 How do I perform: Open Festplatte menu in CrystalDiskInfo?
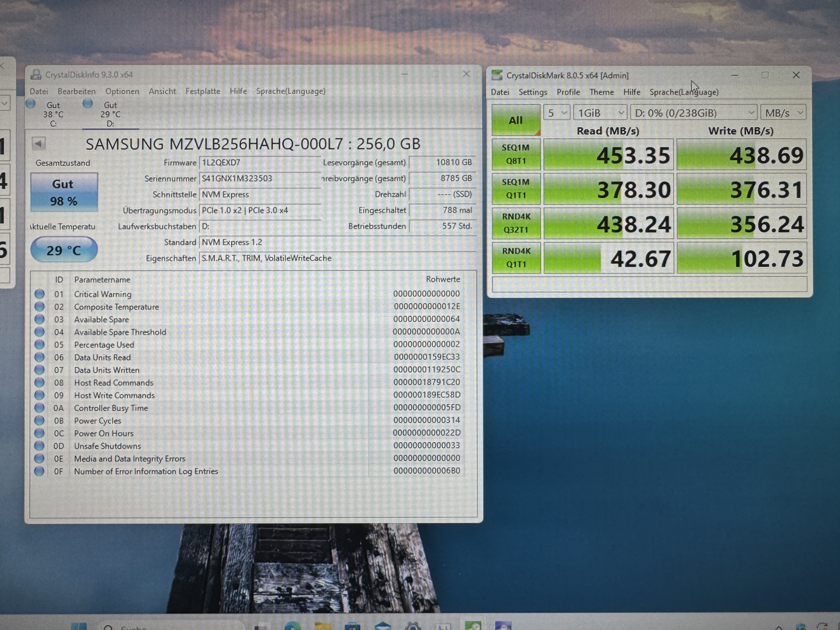(x=203, y=91)
